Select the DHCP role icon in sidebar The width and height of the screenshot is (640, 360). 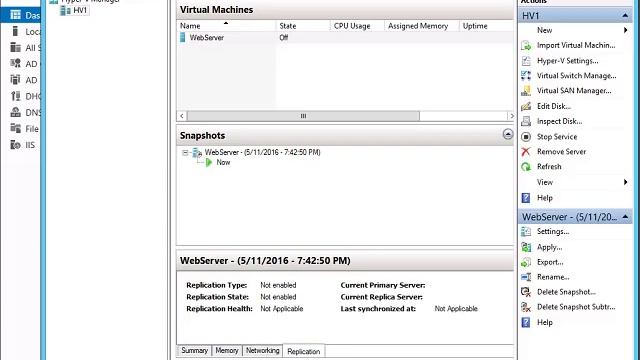(x=16, y=96)
